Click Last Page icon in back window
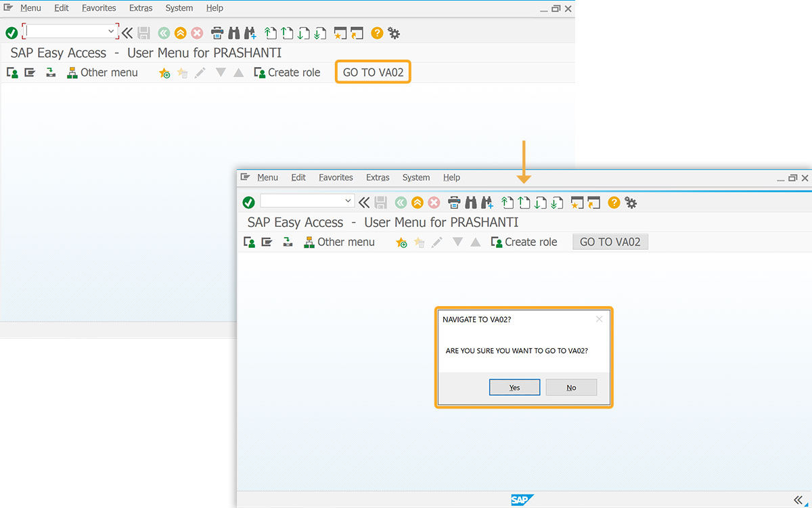 coord(320,33)
